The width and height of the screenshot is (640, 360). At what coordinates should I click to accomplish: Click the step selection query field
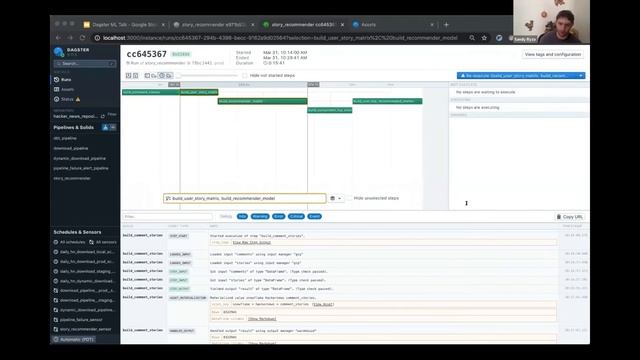point(244,198)
